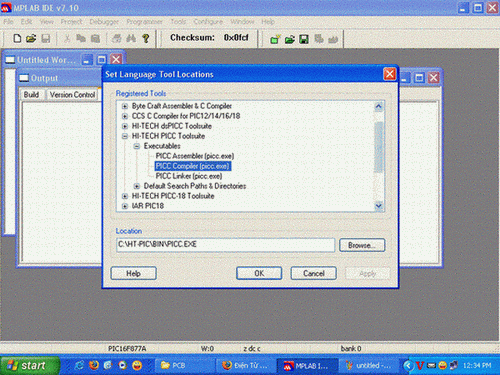
Task: Expand Byte Craft Assembler & C Compiler node
Action: [125, 106]
